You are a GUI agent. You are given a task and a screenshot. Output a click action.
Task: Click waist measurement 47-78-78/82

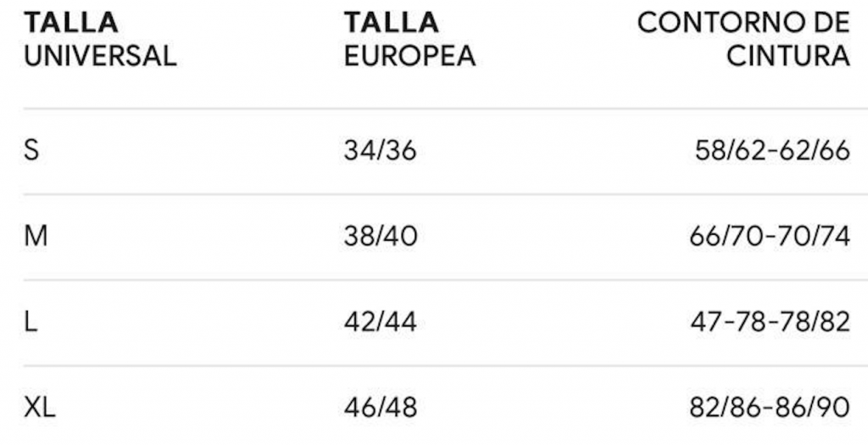(x=771, y=322)
